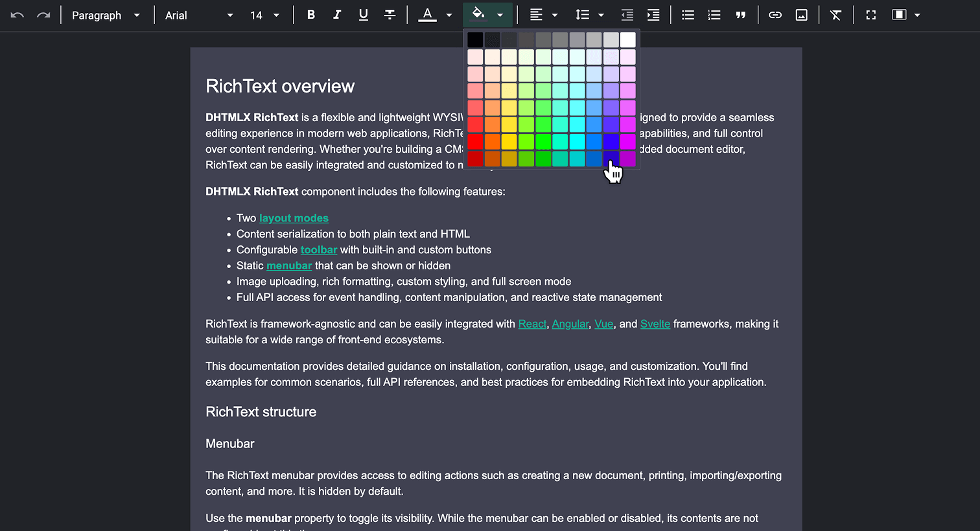This screenshot has height=531, width=980.
Task: Open the toolbar link
Action: (x=319, y=250)
